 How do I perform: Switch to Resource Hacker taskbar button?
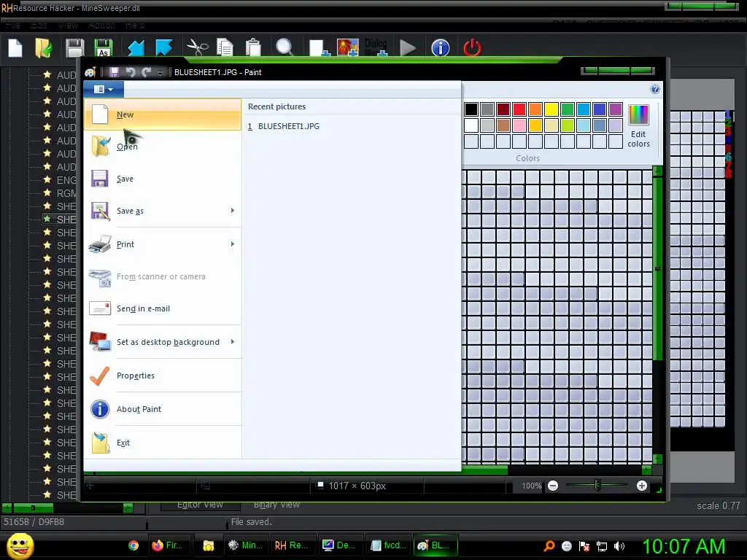(291, 545)
